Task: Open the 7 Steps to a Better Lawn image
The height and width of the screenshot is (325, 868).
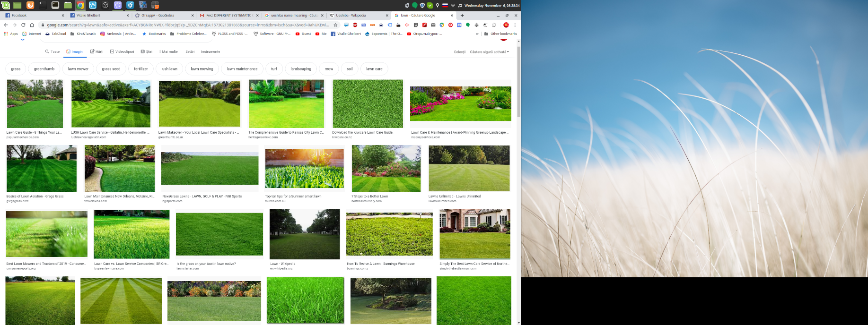Action: [x=386, y=168]
